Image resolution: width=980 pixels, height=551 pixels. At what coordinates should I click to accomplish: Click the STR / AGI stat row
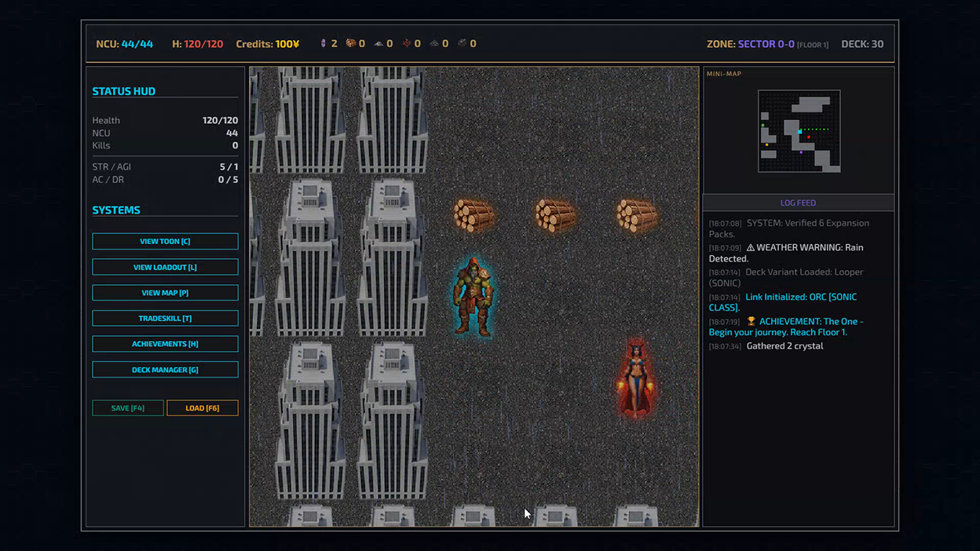tap(165, 166)
